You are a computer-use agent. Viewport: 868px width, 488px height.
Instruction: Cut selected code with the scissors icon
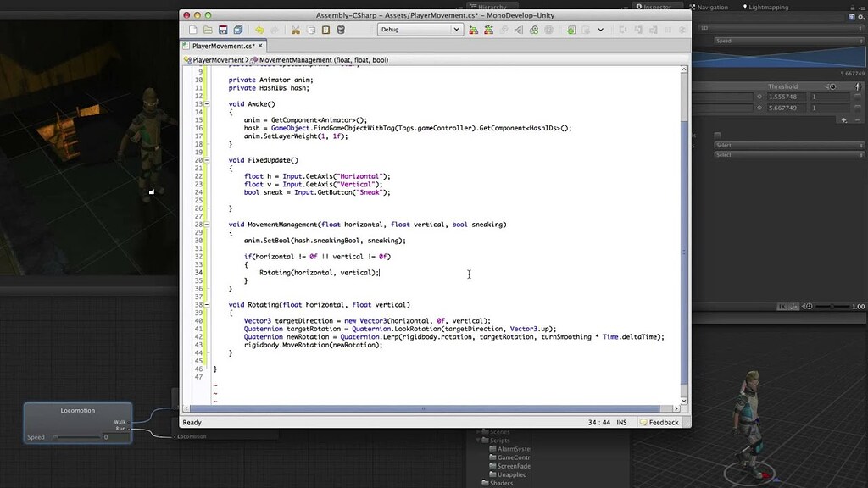295,28
